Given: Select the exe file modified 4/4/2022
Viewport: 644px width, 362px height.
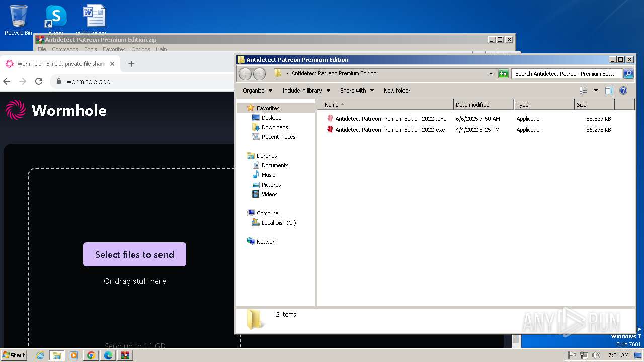Looking at the screenshot, I should (390, 130).
